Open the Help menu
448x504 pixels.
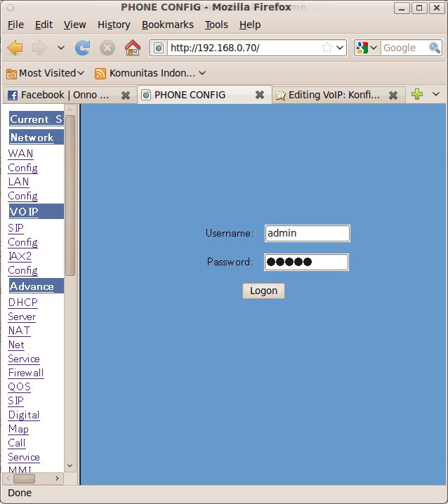point(250,25)
